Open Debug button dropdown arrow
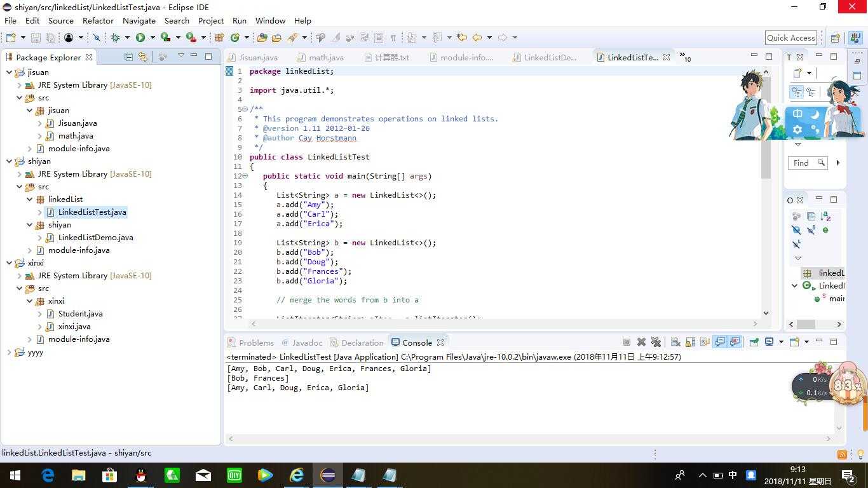Image resolution: width=868 pixels, height=488 pixels. pyautogui.click(x=127, y=37)
